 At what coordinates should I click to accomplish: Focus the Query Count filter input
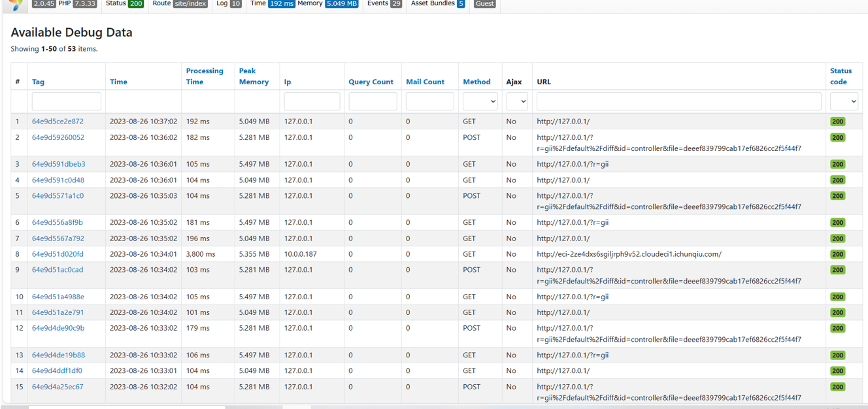pos(373,101)
